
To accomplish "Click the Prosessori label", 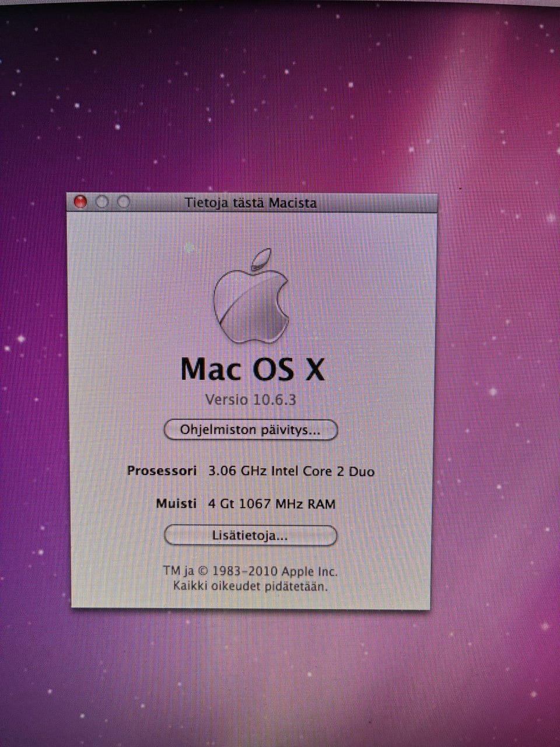I will [162, 470].
